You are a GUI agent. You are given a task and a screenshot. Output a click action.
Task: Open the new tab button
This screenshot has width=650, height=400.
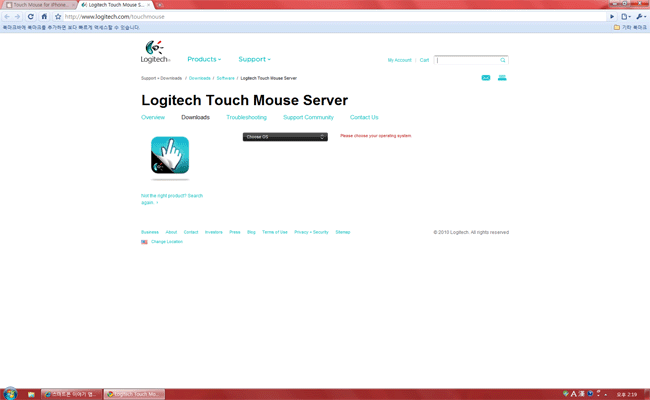(x=160, y=5)
